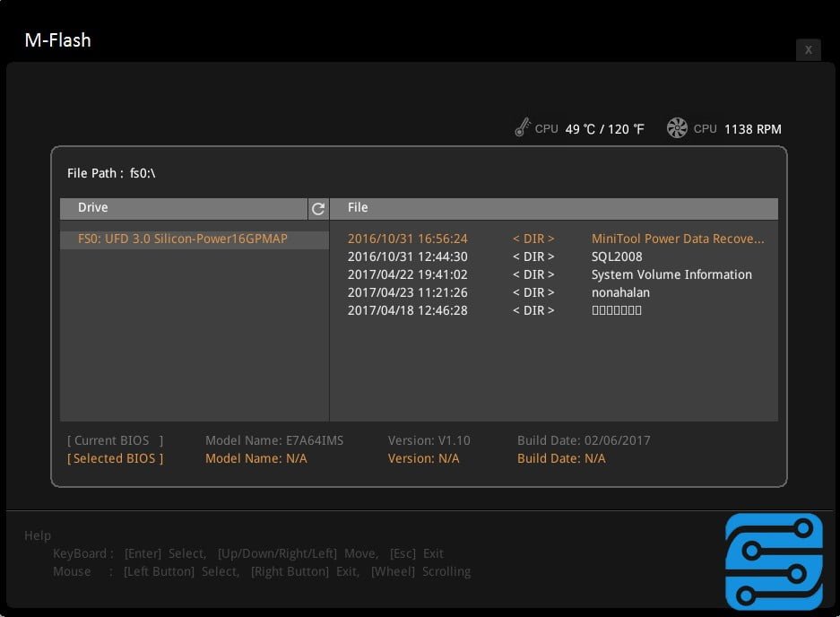This screenshot has height=617, width=840.
Task: Click the blue circuit logo icon
Action: (x=774, y=561)
